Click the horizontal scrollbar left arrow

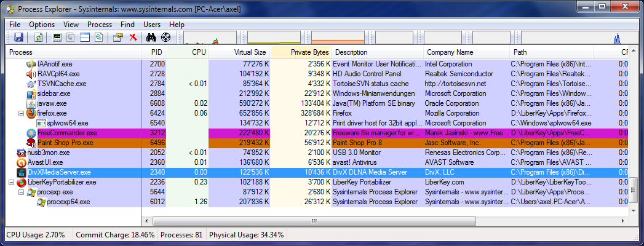tap(146, 221)
